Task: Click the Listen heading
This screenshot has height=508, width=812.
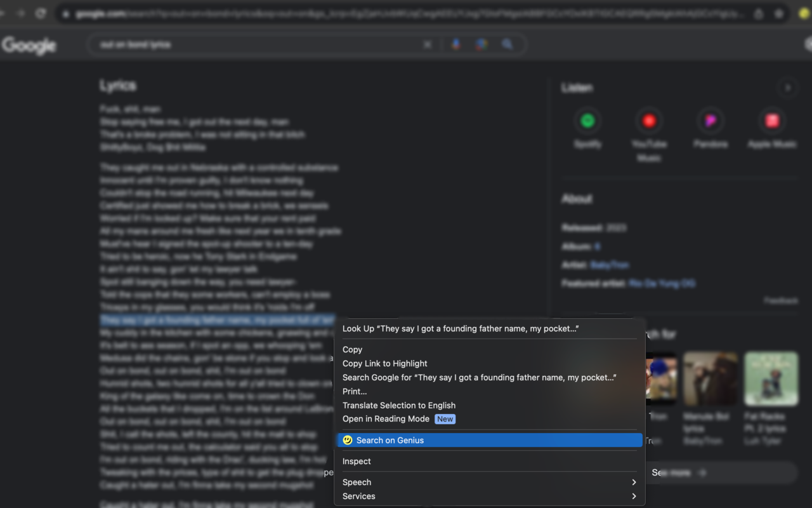Action: [577, 88]
